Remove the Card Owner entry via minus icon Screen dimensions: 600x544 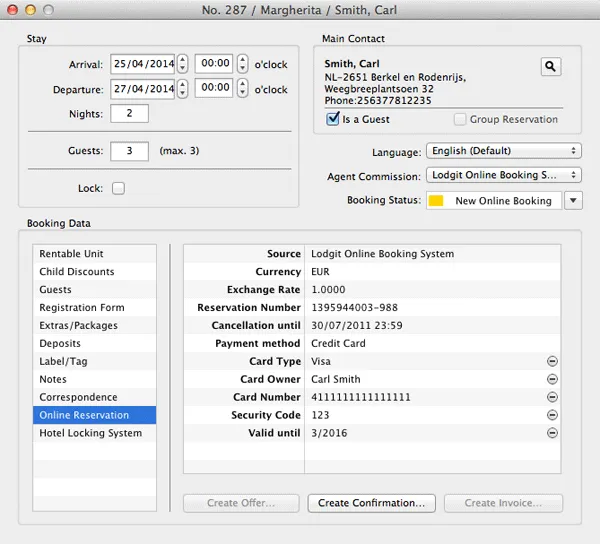click(552, 379)
